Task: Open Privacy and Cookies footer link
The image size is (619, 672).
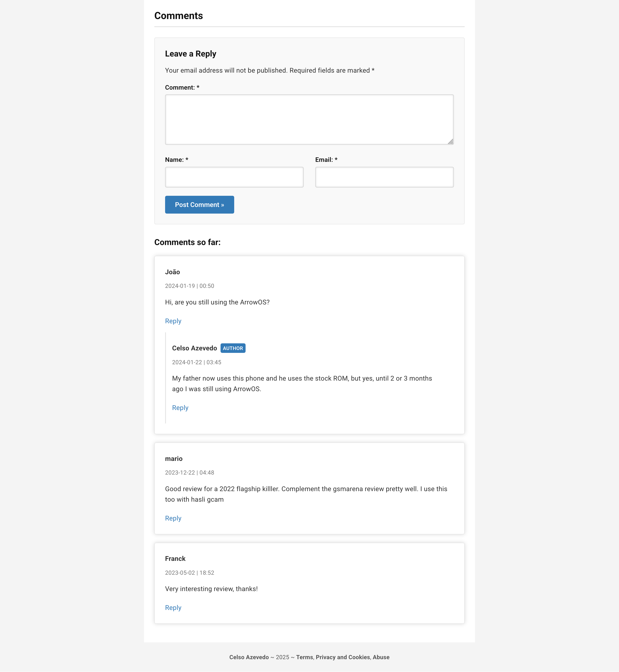Action: coord(343,657)
